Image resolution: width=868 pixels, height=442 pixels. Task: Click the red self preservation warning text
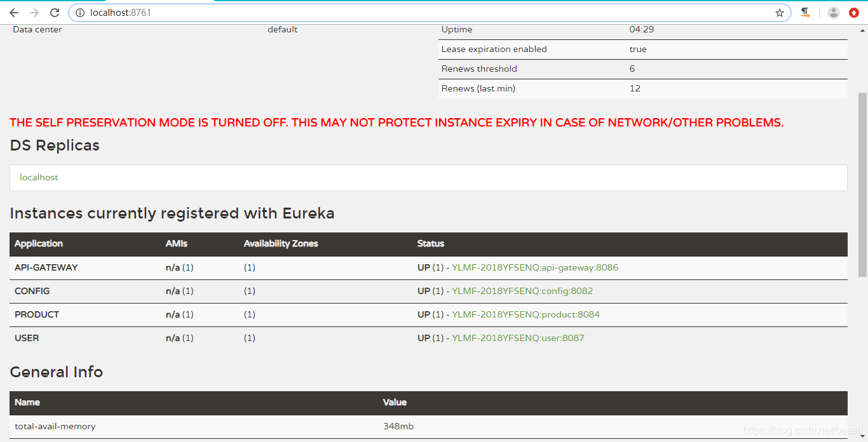pos(397,123)
